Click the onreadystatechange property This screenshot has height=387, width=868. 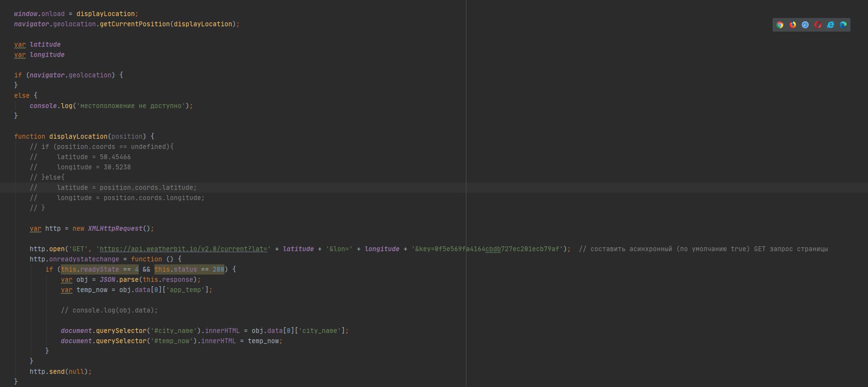pyautogui.click(x=84, y=259)
